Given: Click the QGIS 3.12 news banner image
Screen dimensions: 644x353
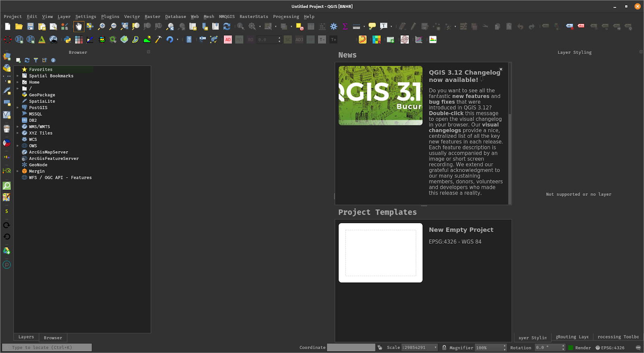Looking at the screenshot, I should pyautogui.click(x=381, y=96).
